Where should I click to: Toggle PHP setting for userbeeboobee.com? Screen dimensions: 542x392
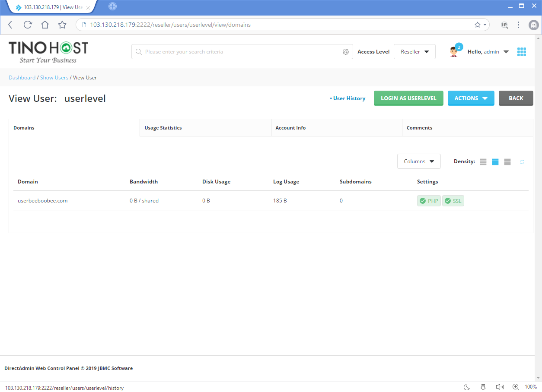click(428, 201)
